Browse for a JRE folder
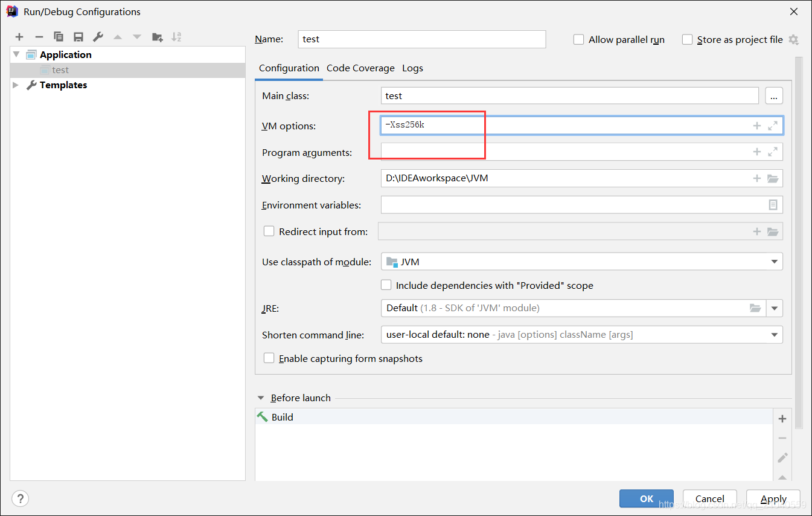The width and height of the screenshot is (812, 516). (755, 308)
